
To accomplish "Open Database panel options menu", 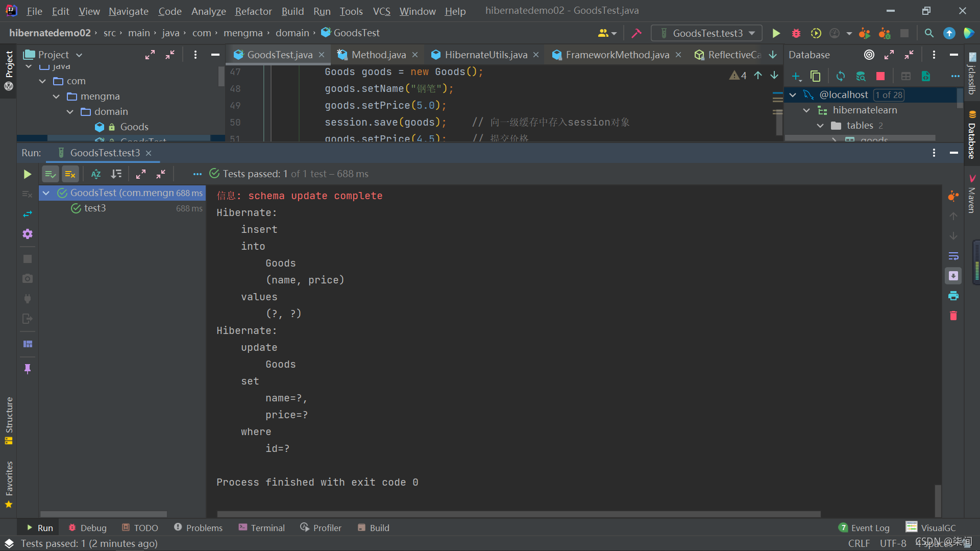I will (934, 55).
